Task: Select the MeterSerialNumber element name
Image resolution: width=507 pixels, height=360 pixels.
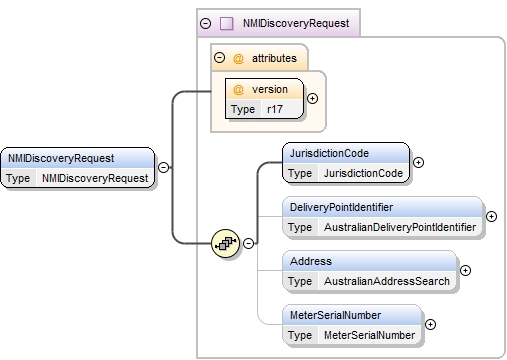Action: click(335, 315)
